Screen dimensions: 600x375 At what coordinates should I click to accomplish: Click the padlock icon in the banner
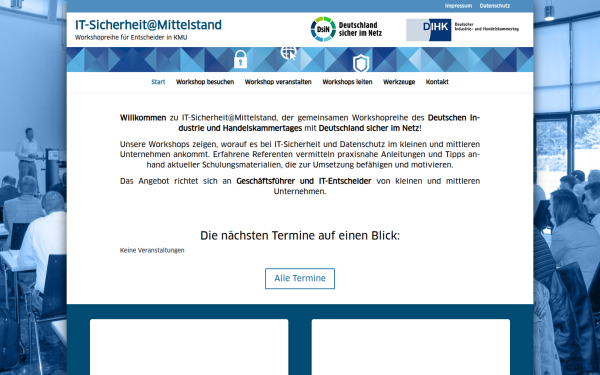[240, 59]
